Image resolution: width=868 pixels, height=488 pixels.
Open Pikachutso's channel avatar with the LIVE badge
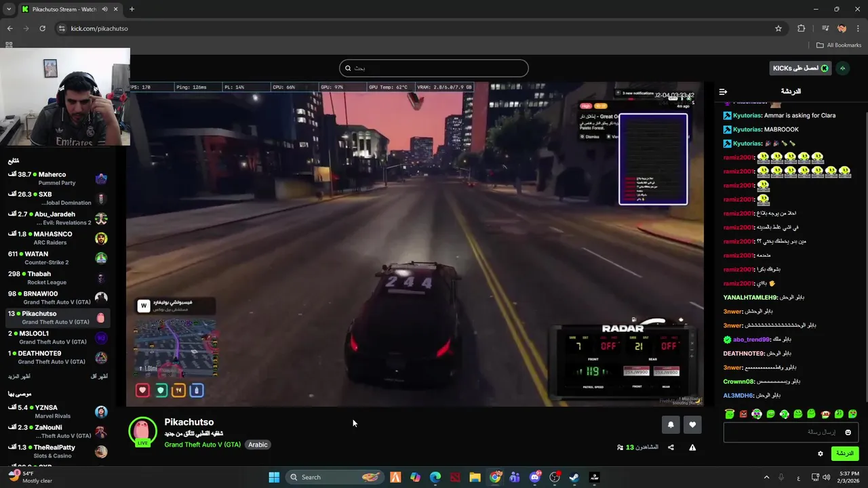pyautogui.click(x=142, y=432)
